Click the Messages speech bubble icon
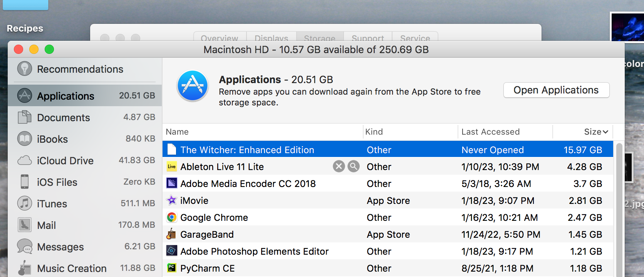This screenshot has width=644, height=277. [x=25, y=247]
